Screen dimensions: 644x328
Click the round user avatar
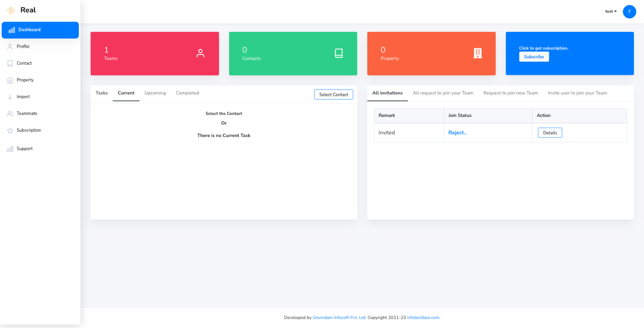point(629,12)
